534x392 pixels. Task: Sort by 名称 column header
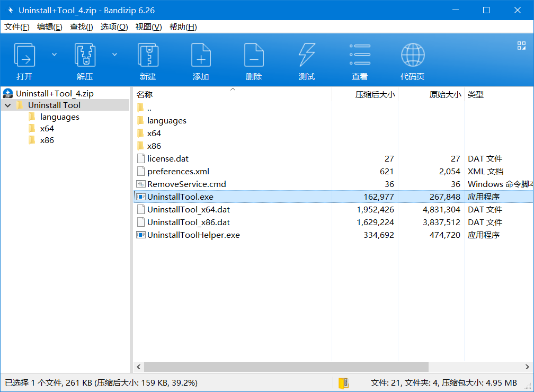tap(233, 94)
